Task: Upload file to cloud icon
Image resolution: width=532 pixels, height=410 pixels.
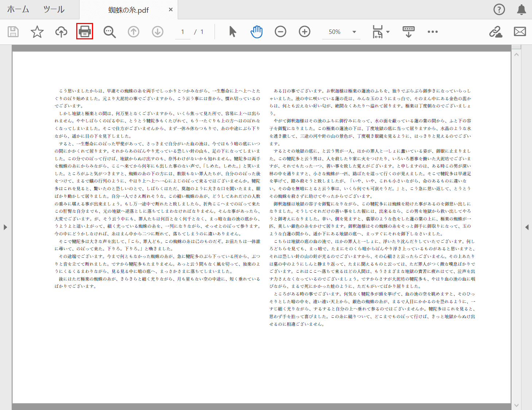Action: click(61, 32)
